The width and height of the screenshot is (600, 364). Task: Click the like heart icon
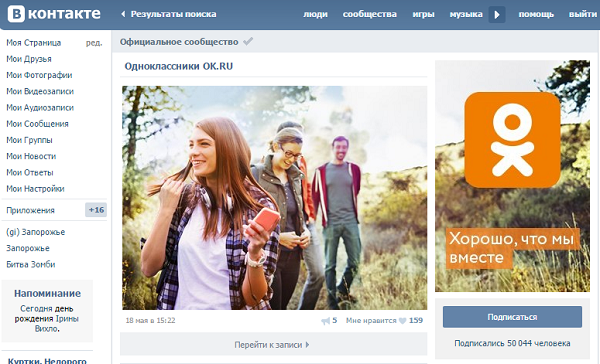(x=403, y=321)
